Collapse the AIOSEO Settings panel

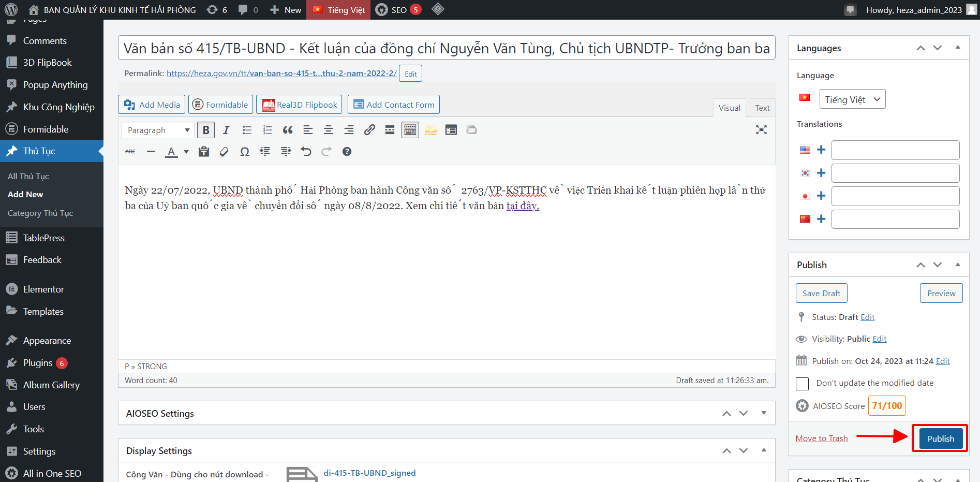coord(764,413)
